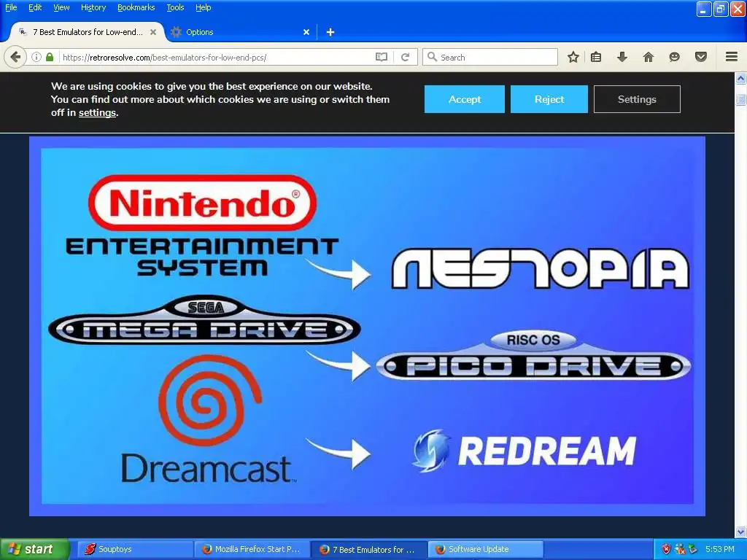Click the page scrollbar up arrow
The height and width of the screenshot is (560, 747).
pyautogui.click(x=741, y=78)
